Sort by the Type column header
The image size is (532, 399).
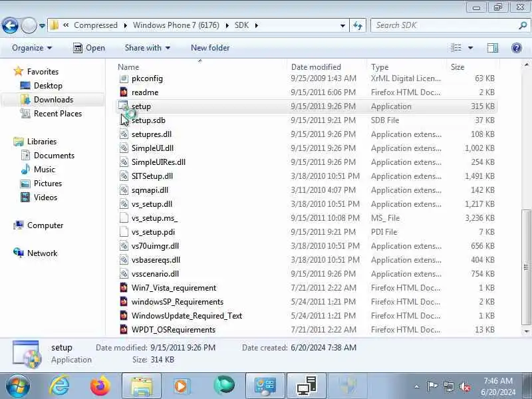[x=380, y=67]
